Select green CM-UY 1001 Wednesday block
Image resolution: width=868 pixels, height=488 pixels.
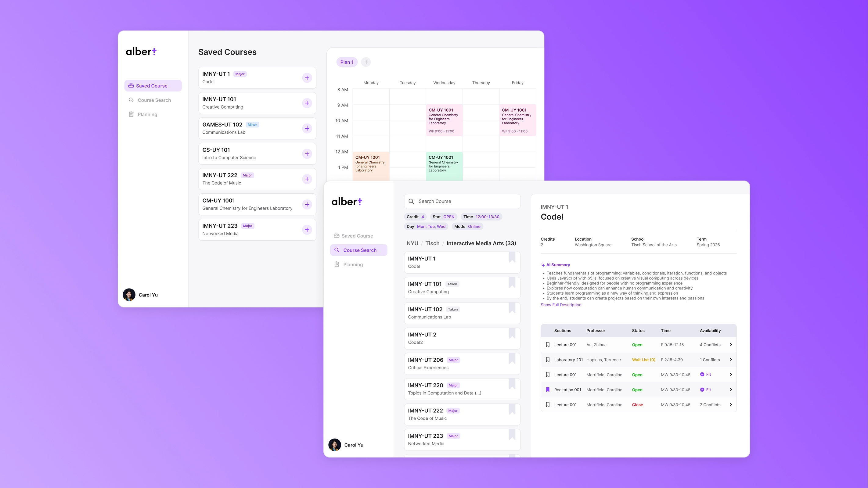(444, 166)
